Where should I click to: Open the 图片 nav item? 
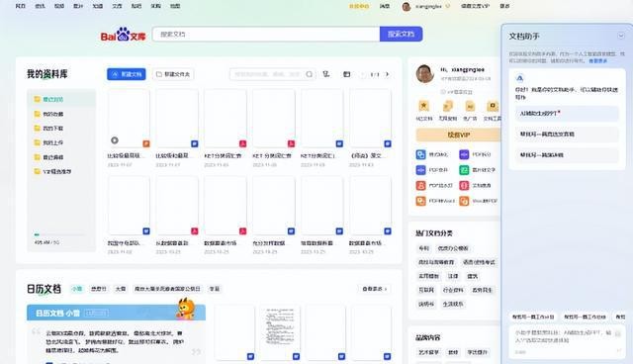[78, 6]
